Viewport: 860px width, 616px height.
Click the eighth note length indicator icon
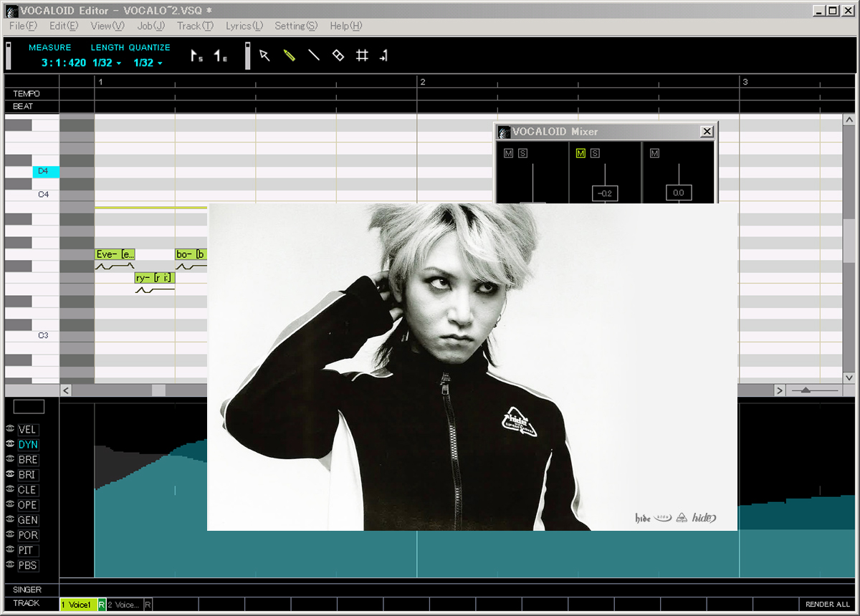(x=217, y=55)
